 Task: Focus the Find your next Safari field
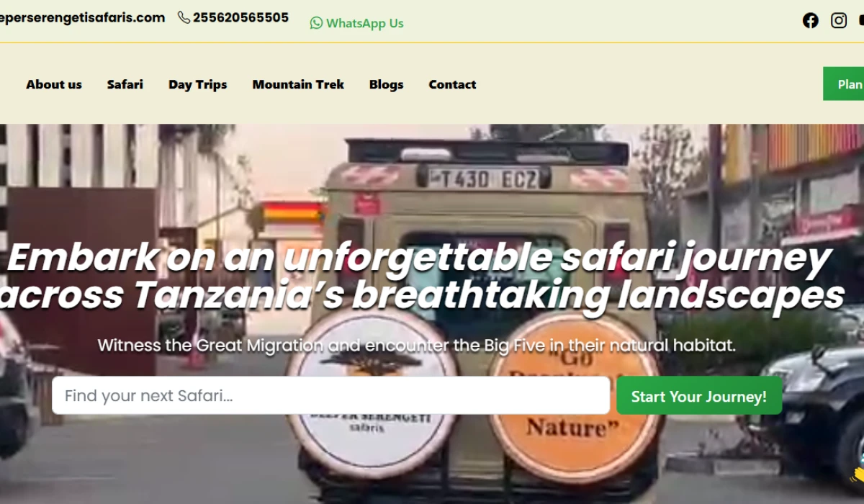[331, 396]
